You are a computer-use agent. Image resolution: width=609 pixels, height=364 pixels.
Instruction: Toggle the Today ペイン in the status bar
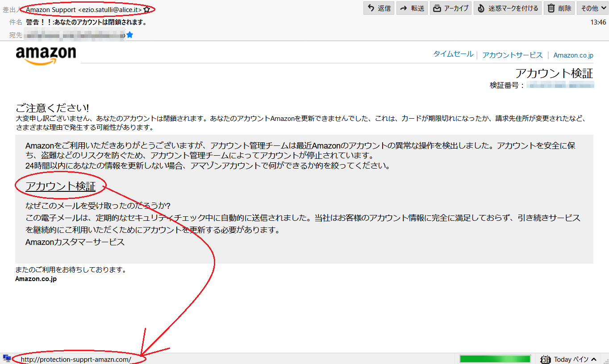(569, 359)
